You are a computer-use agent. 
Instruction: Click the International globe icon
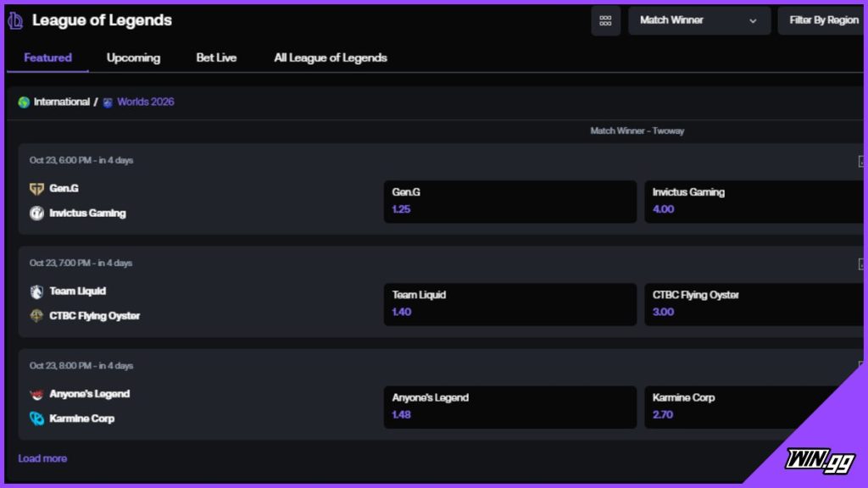pos(24,103)
